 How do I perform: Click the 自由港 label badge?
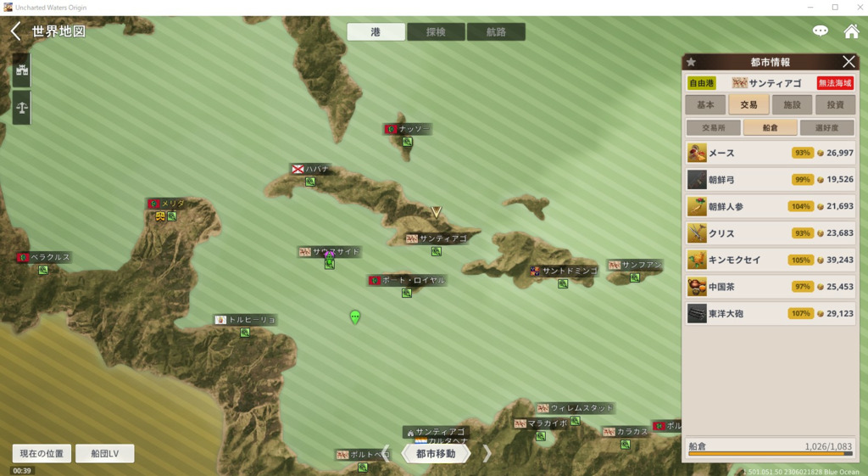[701, 83]
